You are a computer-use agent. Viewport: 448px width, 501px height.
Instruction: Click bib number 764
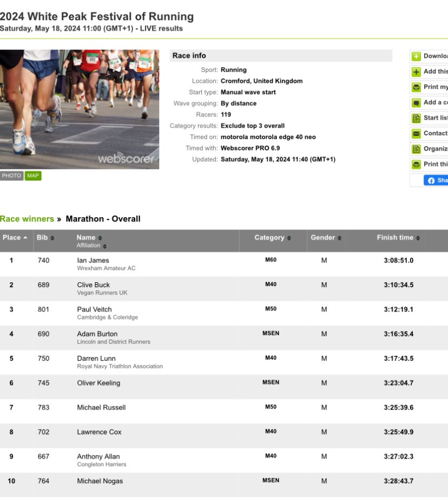(x=43, y=481)
